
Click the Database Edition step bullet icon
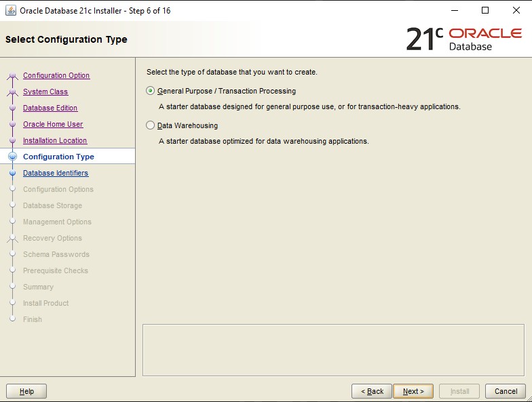pyautogui.click(x=12, y=108)
